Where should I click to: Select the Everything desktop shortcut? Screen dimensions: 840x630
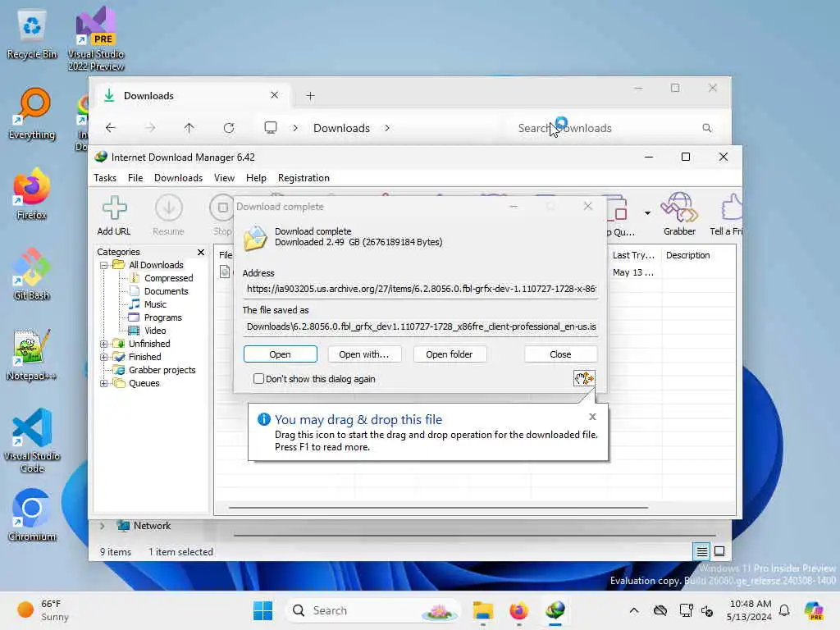point(32,113)
